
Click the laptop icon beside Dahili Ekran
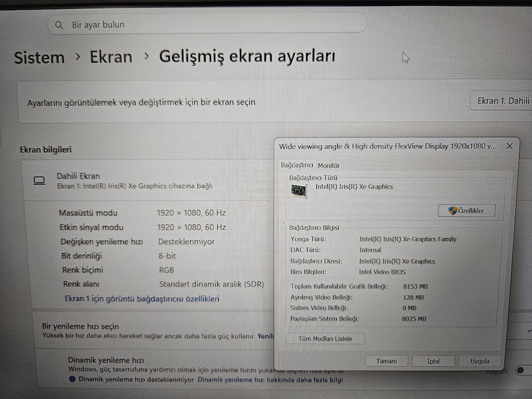(x=39, y=180)
